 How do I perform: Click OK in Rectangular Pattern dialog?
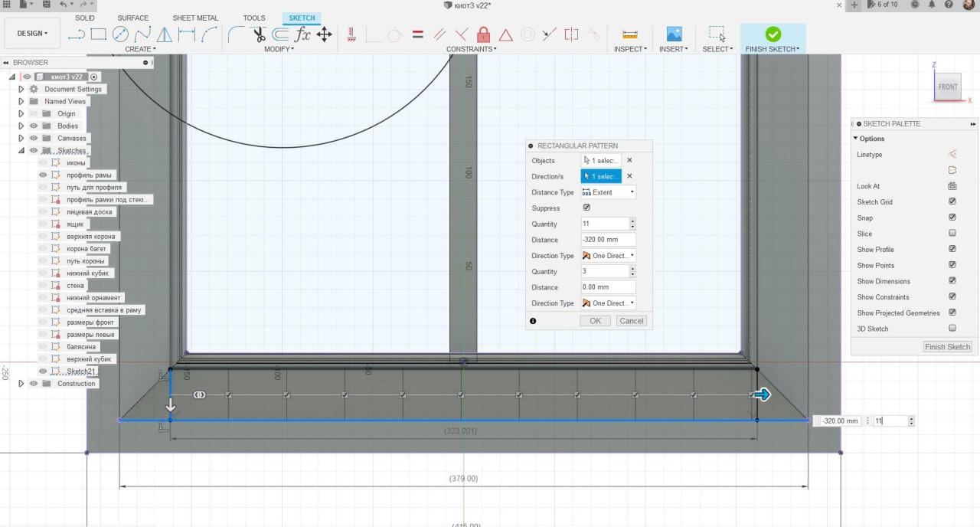pyautogui.click(x=595, y=321)
